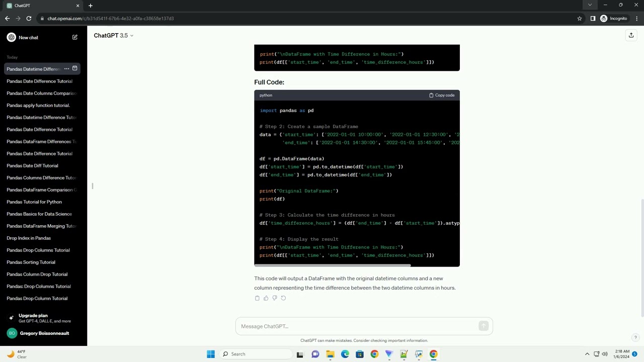Click the 'python' language label
Screen dimensions: 644x362
point(266,95)
